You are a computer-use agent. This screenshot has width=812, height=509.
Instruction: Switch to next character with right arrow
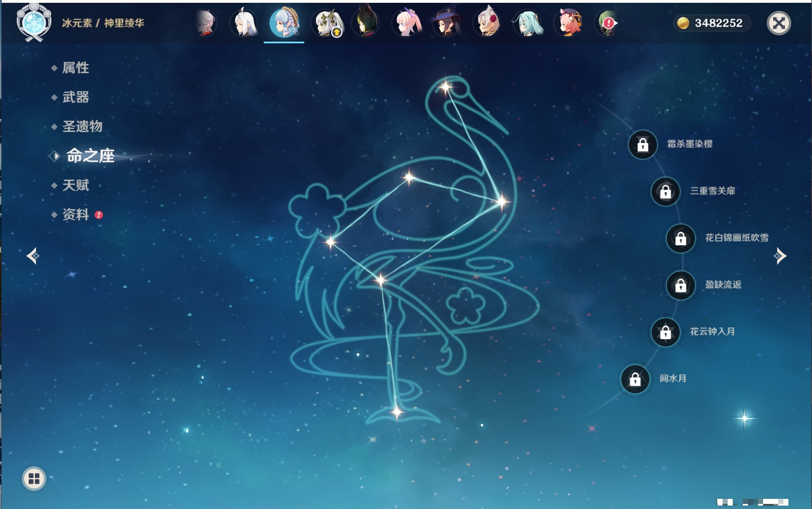[x=780, y=256]
